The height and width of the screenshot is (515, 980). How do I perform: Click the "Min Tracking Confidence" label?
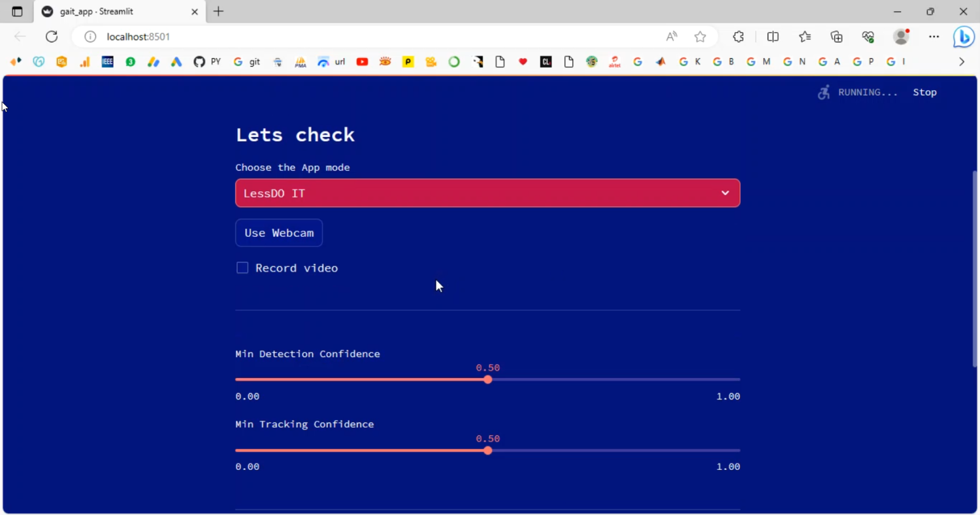304,424
